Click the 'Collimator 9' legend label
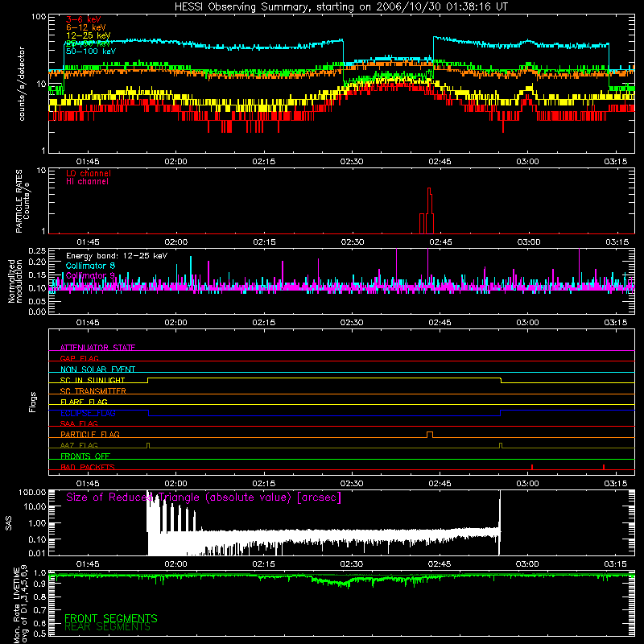 coord(90,275)
